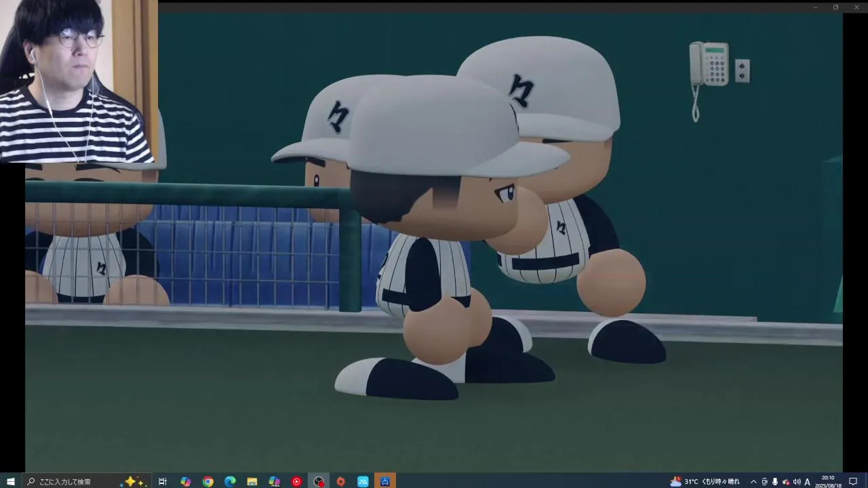Open the orange gear app on the taskbar
The image size is (868, 488).
click(340, 481)
